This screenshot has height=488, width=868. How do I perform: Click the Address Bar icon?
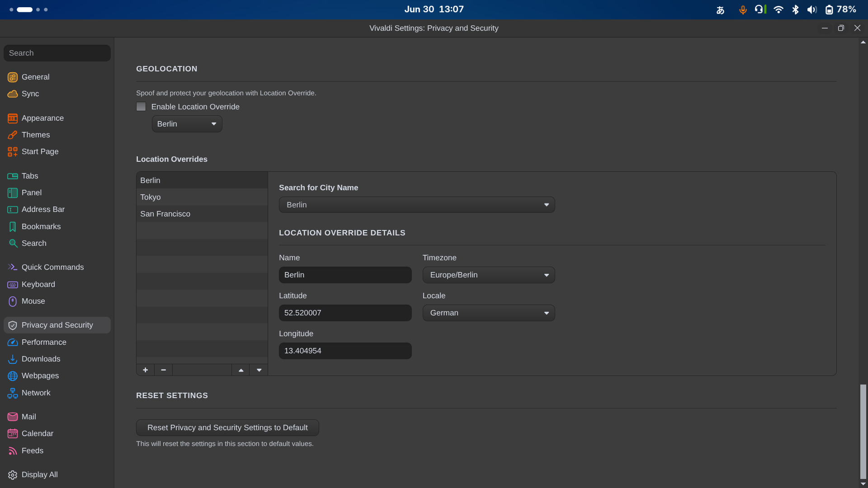coord(13,210)
